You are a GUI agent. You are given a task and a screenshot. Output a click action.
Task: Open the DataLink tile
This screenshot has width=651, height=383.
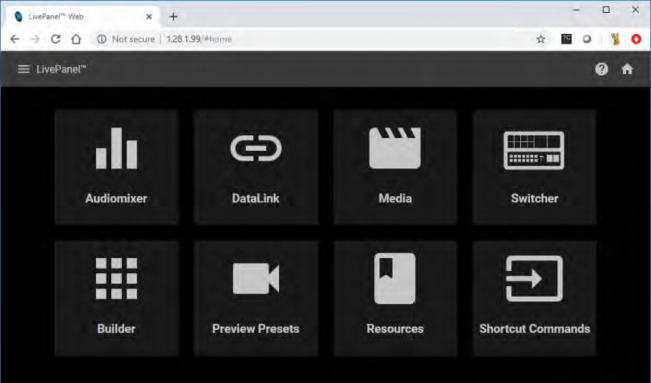(256, 167)
